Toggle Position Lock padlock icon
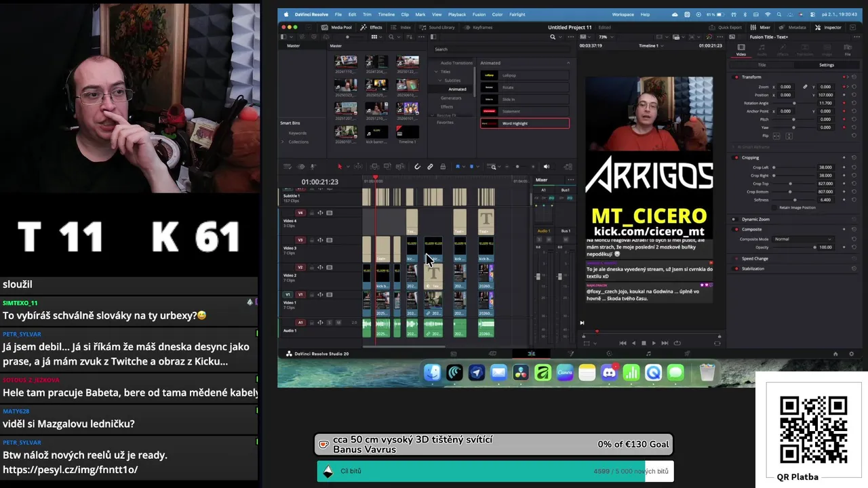868x488 pixels. (x=443, y=167)
